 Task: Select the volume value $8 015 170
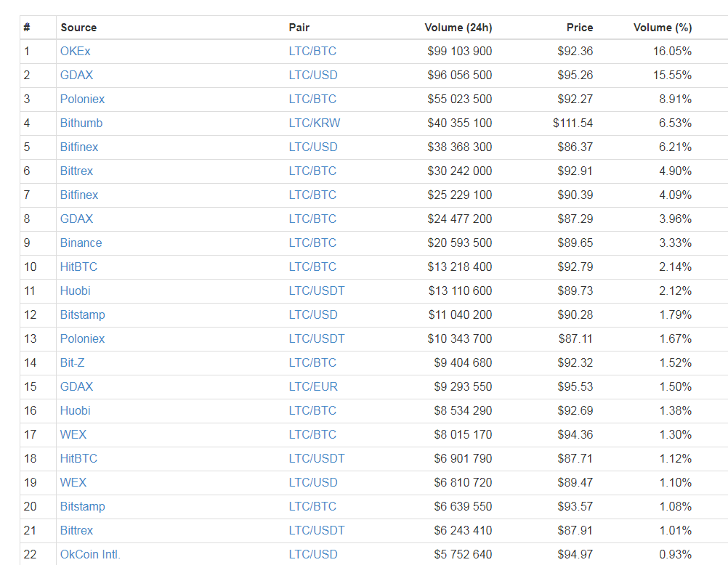click(463, 434)
